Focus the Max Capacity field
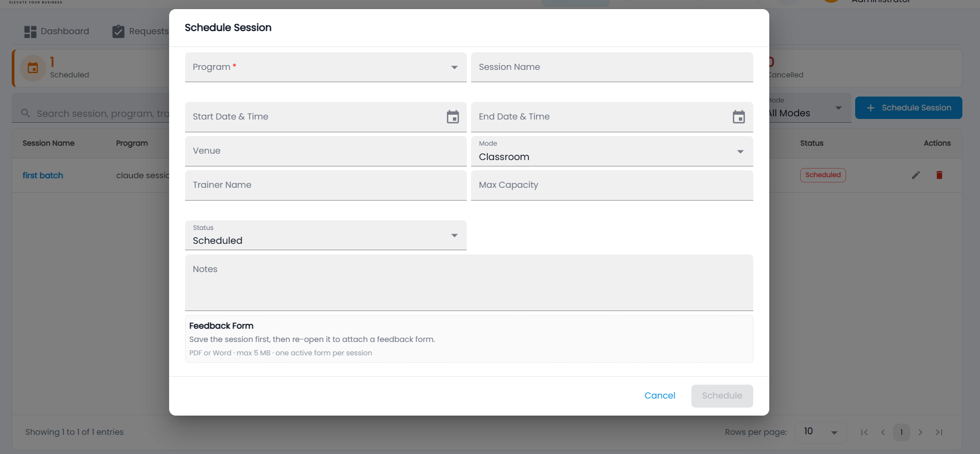This screenshot has height=454, width=980. [x=612, y=185]
